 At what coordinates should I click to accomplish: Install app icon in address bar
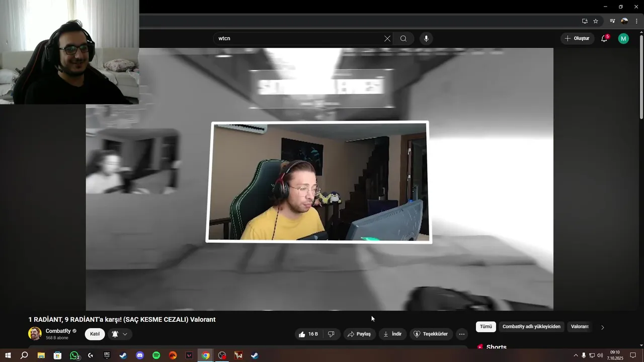585,21
